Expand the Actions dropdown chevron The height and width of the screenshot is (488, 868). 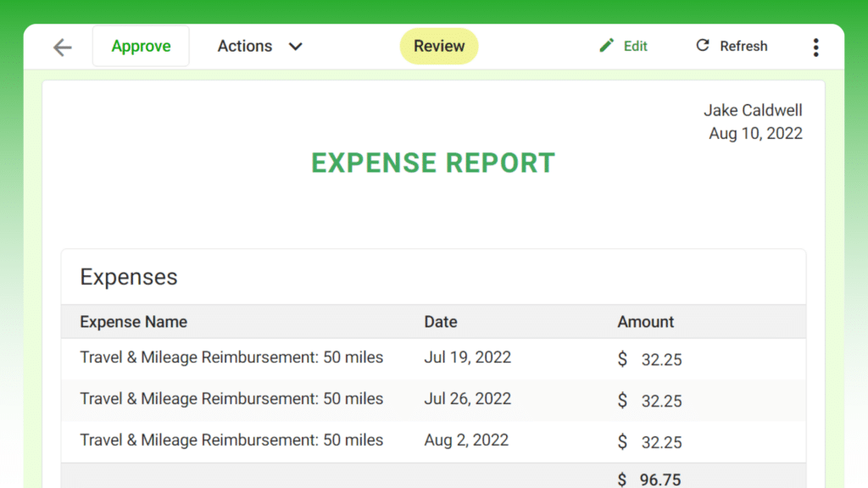click(x=296, y=47)
